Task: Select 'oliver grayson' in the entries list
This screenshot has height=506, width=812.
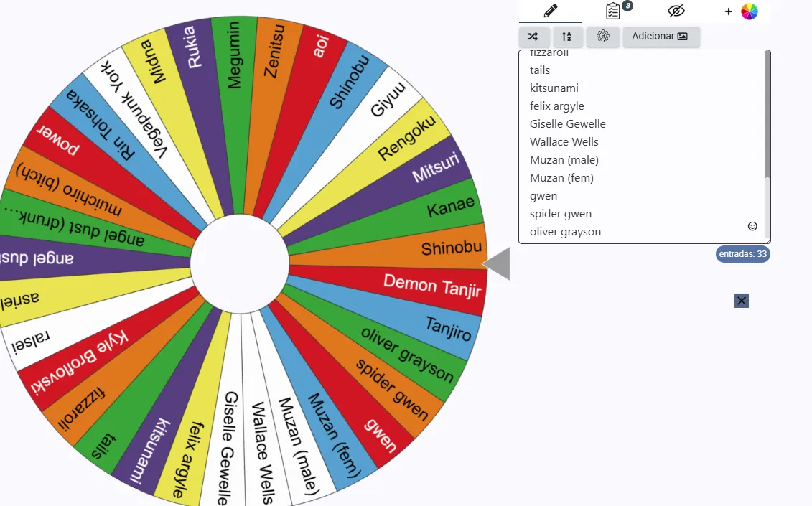Action: pyautogui.click(x=565, y=232)
